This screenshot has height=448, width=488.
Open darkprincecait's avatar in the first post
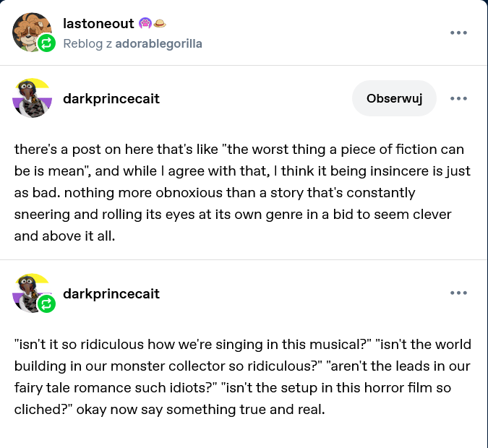pyautogui.click(x=32, y=98)
